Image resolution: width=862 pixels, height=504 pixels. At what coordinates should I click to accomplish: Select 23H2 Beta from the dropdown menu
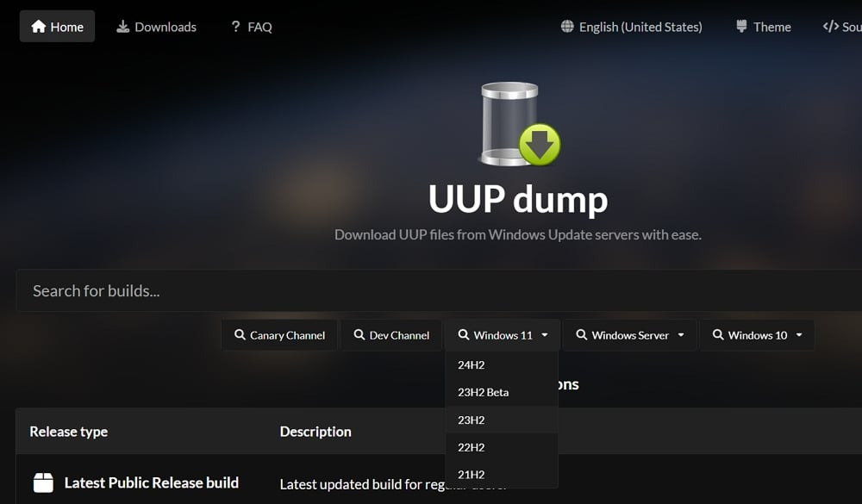pos(502,392)
